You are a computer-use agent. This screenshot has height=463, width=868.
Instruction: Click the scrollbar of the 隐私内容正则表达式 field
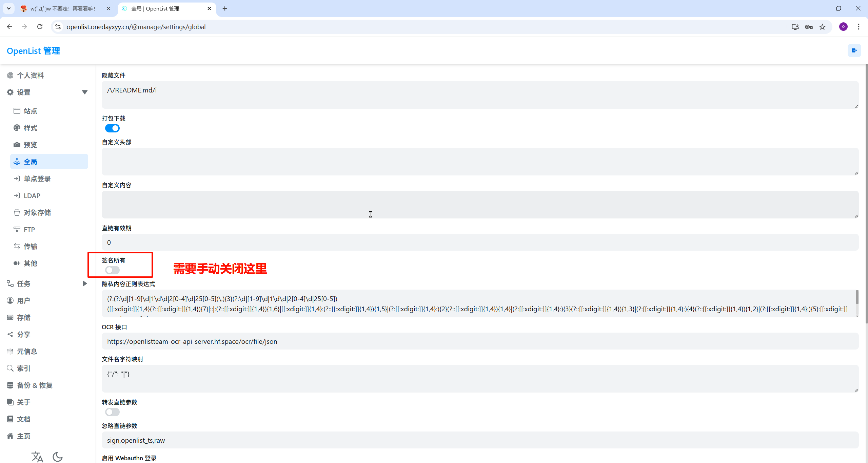[857, 297]
